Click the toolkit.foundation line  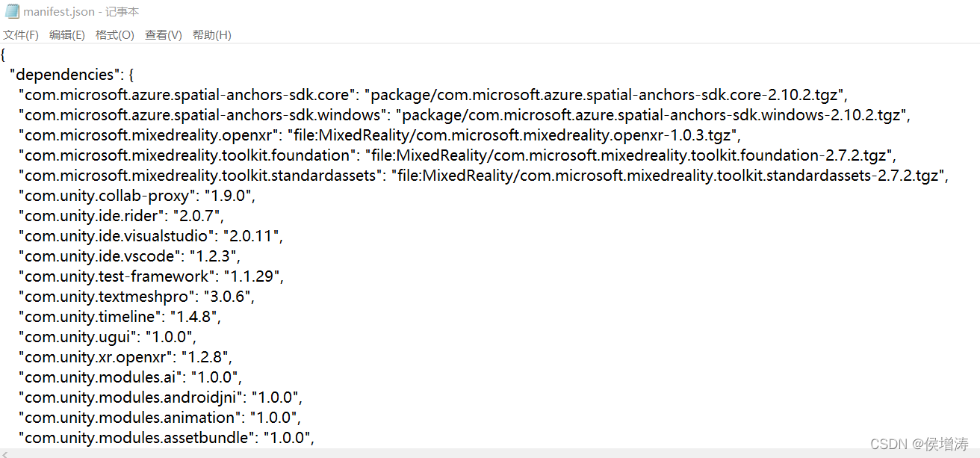click(456, 155)
